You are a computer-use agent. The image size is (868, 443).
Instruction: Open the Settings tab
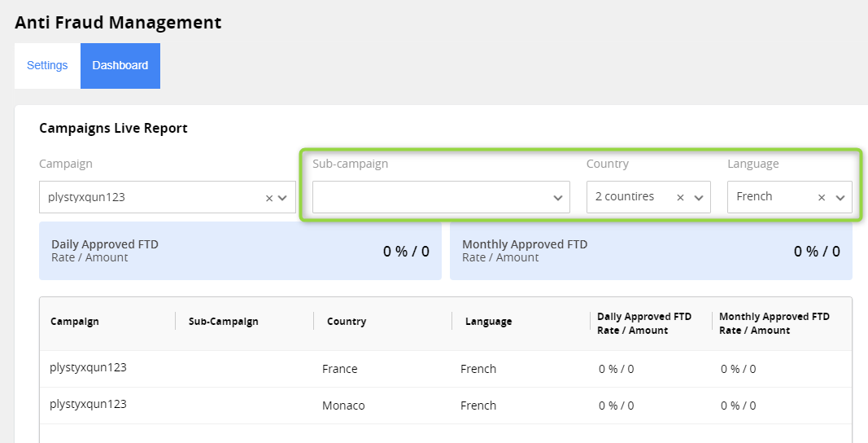[47, 65]
